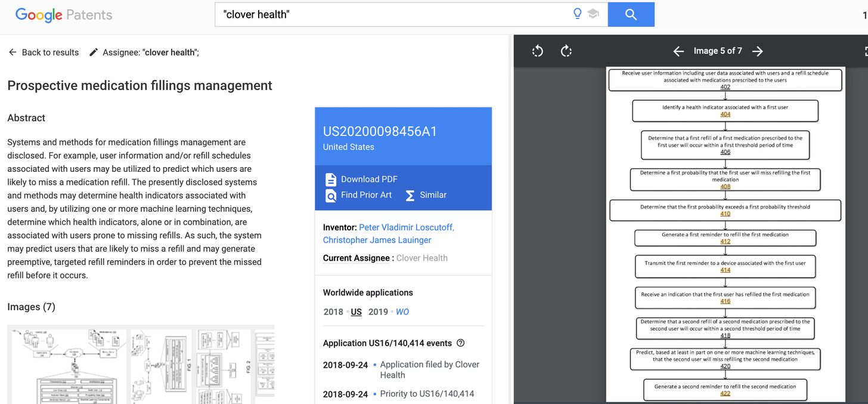Click the Similar sigma icon
This screenshot has height=404, width=868.
point(410,196)
